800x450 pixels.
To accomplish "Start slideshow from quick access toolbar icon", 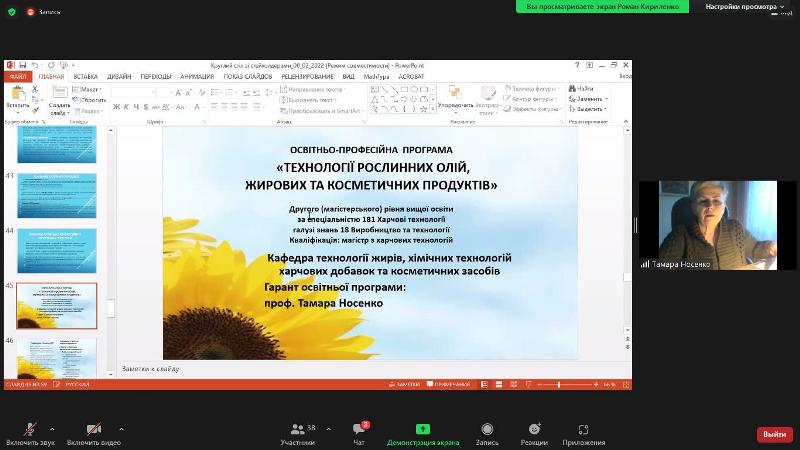I will pyautogui.click(x=64, y=65).
